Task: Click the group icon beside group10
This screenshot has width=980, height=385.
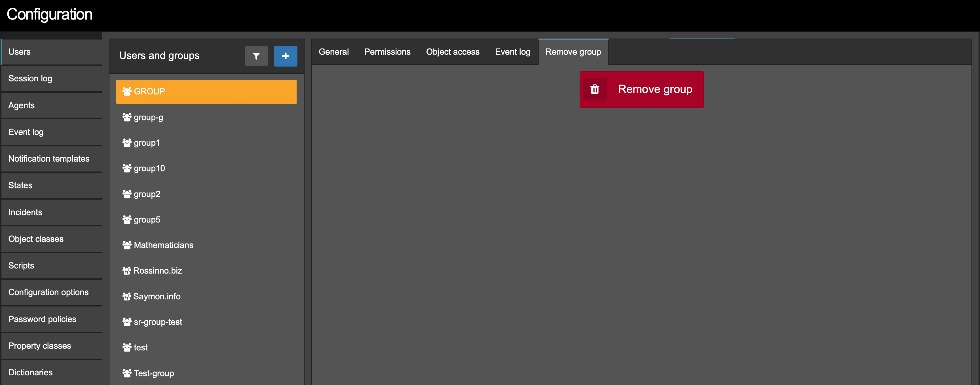Action: [127, 168]
